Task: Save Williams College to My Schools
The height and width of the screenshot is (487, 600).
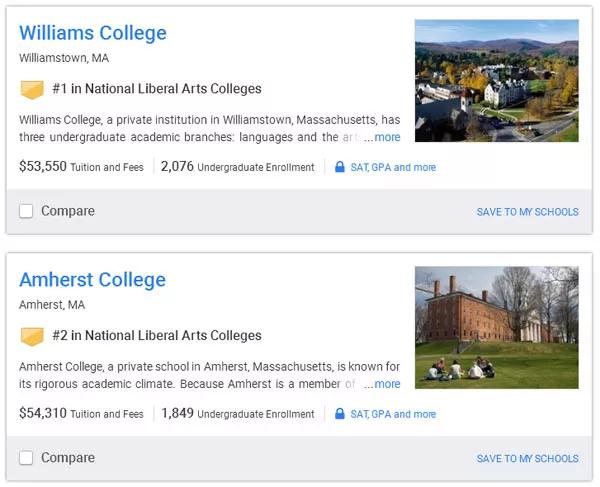Action: [527, 212]
